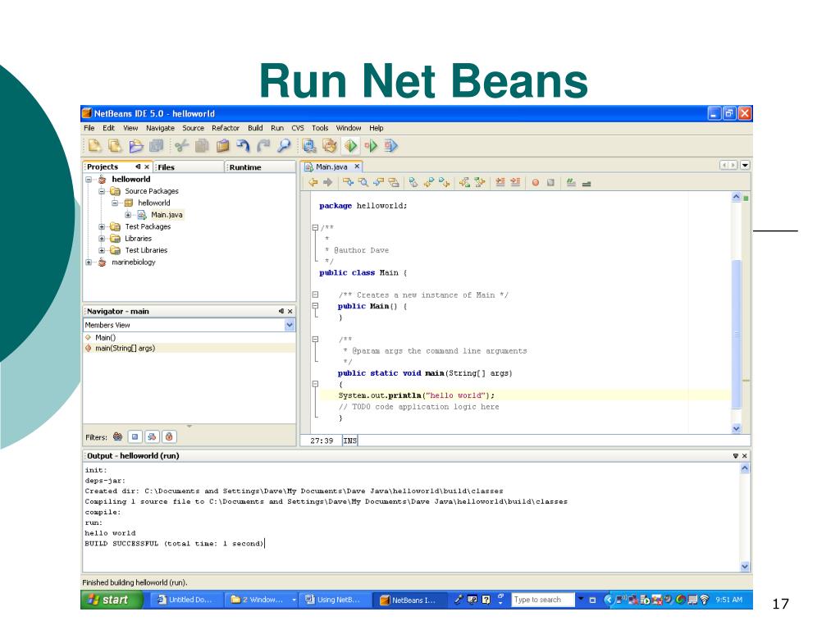Collapse the helloworld project node
Screen dimensions: 840x630
coord(89,180)
